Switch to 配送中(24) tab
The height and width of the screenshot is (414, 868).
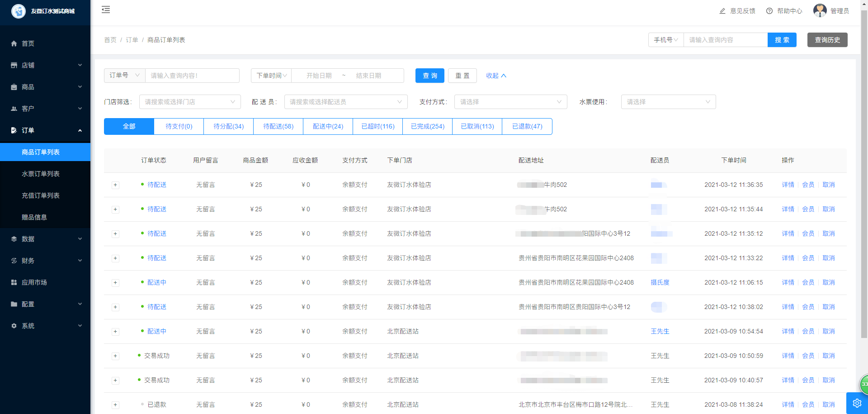[x=328, y=126]
